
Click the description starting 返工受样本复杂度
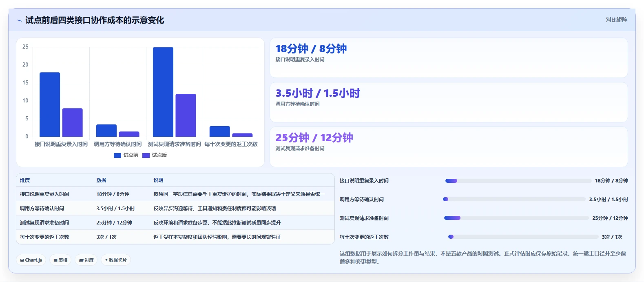217,237
